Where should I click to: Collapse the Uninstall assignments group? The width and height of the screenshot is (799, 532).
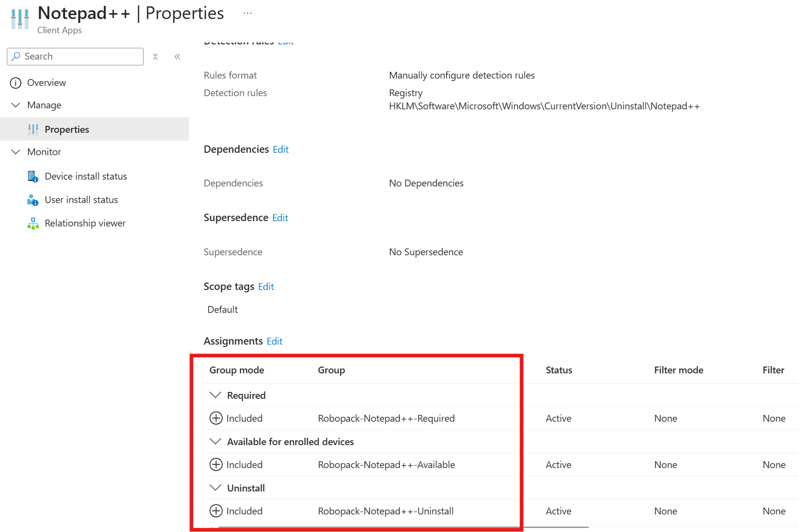215,488
